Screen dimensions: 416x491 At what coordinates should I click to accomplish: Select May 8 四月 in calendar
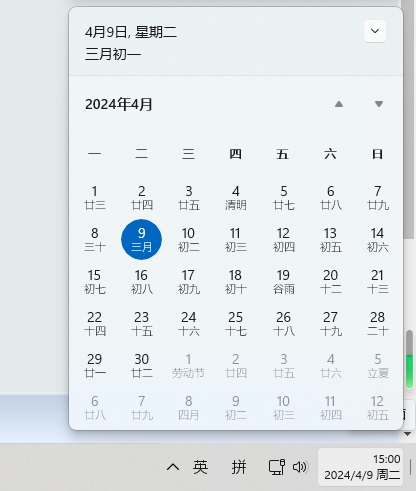[x=189, y=408]
